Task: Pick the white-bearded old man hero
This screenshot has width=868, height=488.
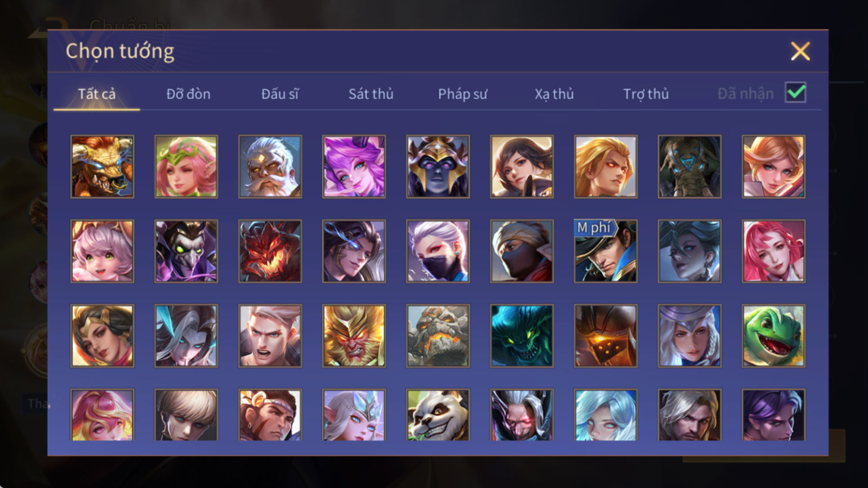Action: tap(270, 167)
